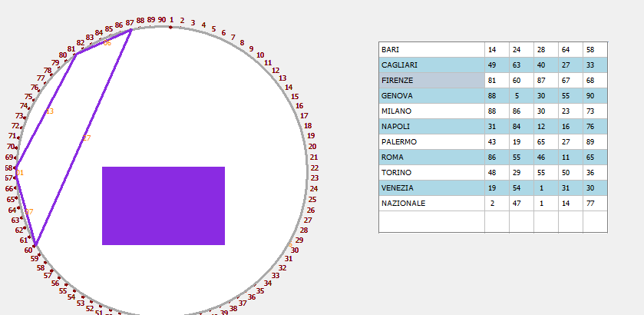Click number 54 on the circle rim
Screen dimensions: 644x315
(x=71, y=297)
